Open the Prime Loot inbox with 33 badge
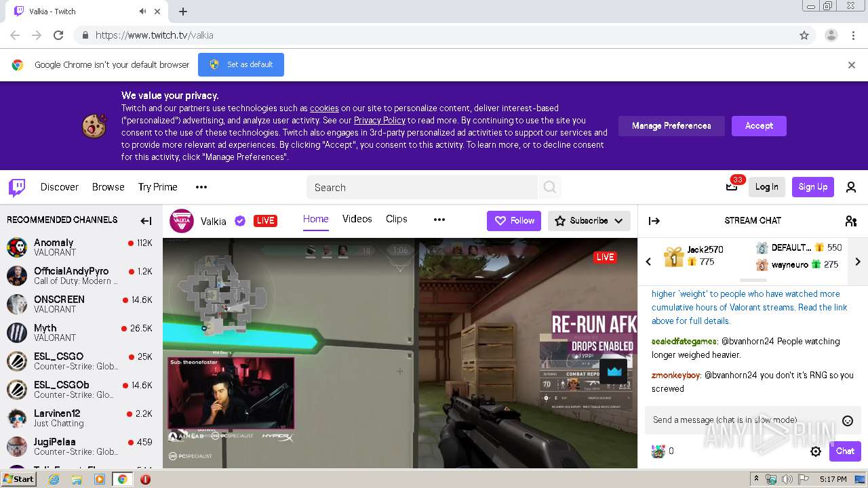 click(732, 187)
